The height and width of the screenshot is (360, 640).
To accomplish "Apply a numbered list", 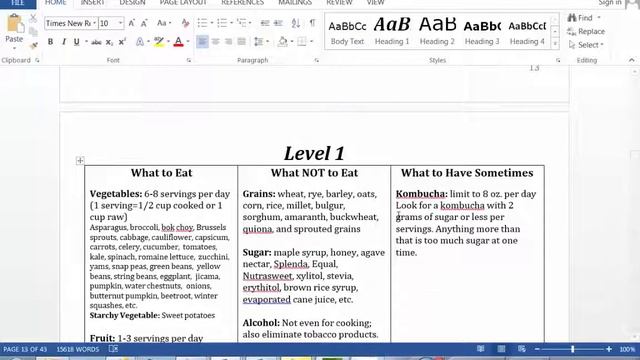I will click(x=222, y=23).
